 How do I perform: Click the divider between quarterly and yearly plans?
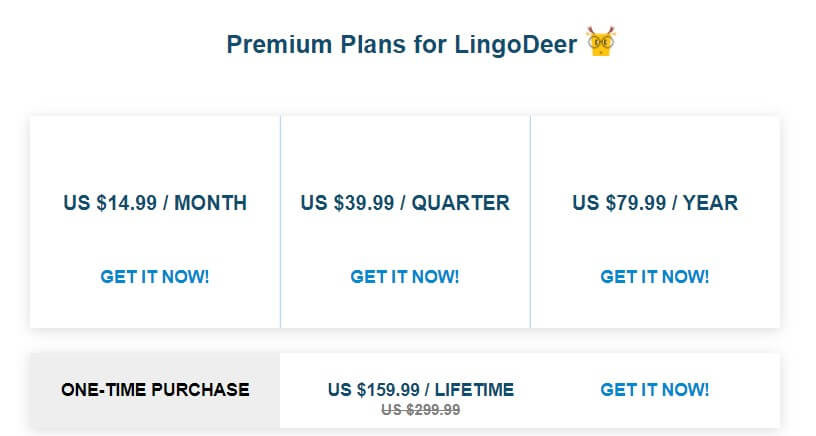[530, 222]
